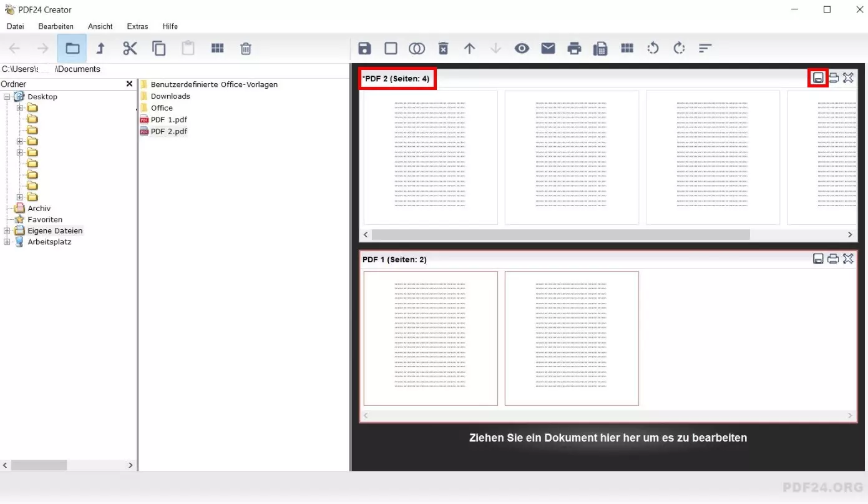Collapse the Desktop tree node
The image size is (868, 504).
point(7,97)
